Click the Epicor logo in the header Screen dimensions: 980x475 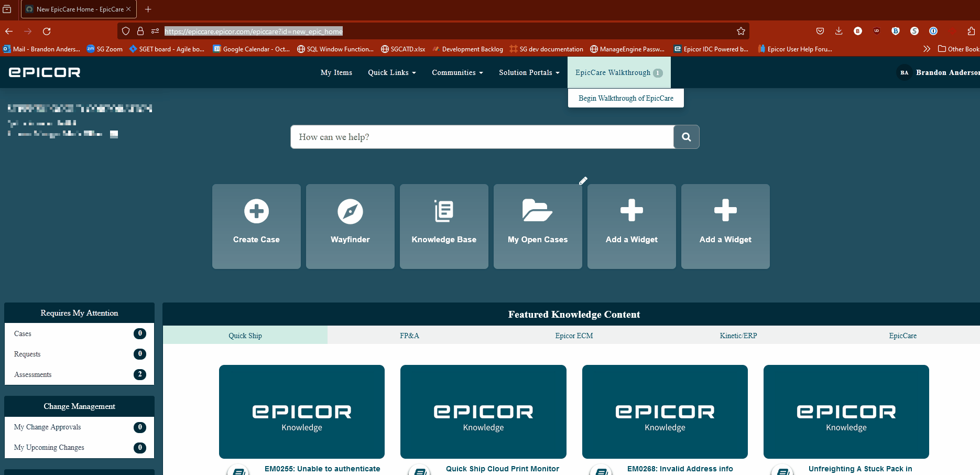click(45, 72)
